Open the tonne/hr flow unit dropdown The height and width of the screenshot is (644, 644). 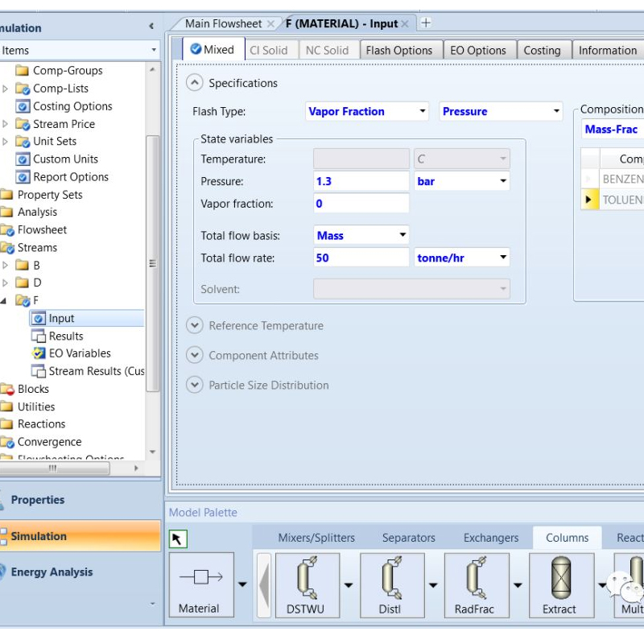click(x=503, y=258)
